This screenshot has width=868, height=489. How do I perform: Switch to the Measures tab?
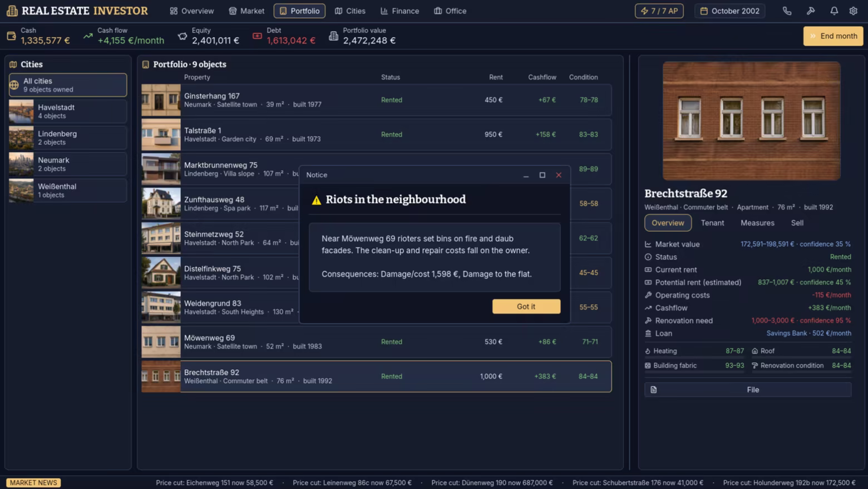(757, 223)
